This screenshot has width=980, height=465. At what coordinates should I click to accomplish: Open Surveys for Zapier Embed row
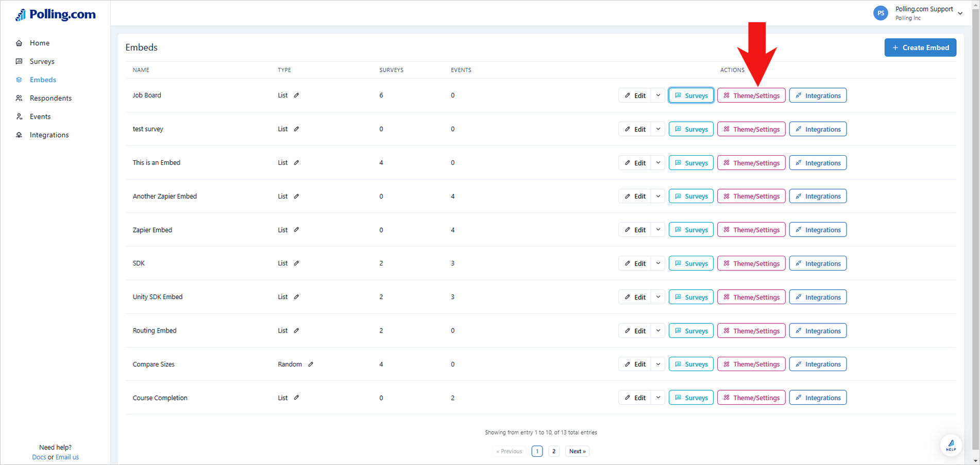[x=691, y=230]
